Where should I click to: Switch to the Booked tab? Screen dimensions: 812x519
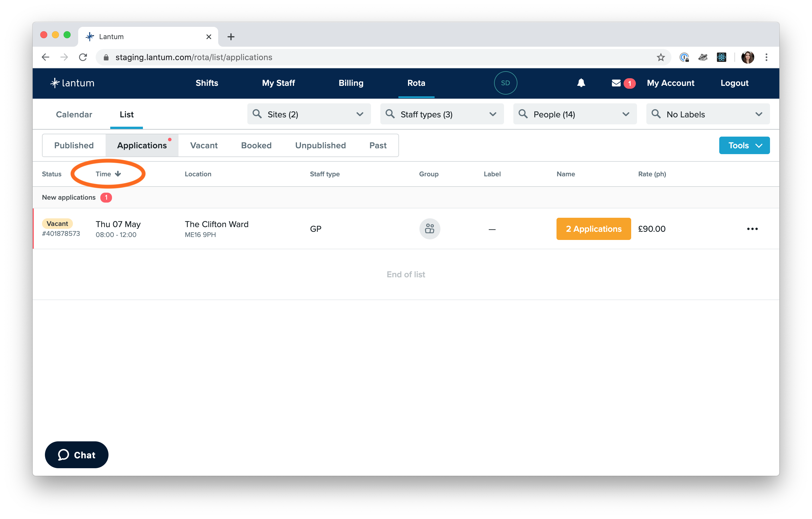point(256,145)
